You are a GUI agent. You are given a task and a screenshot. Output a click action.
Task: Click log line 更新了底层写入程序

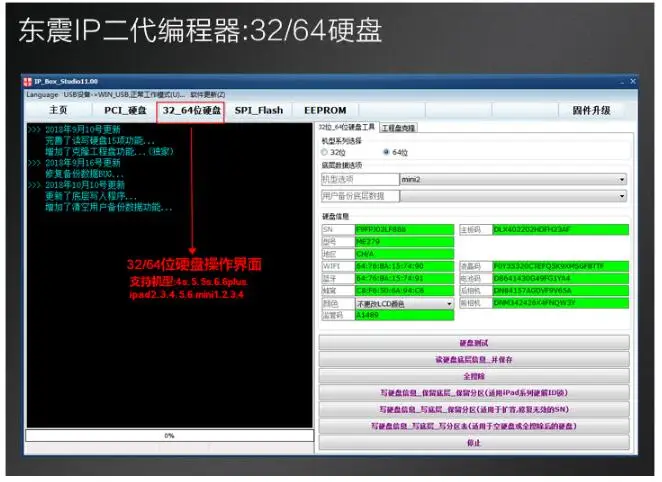click(x=91, y=196)
